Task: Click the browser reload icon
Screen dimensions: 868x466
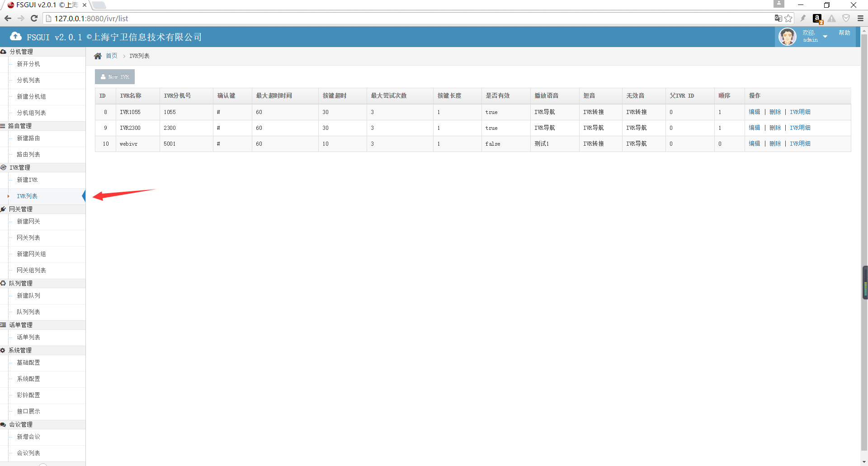Action: (34, 19)
